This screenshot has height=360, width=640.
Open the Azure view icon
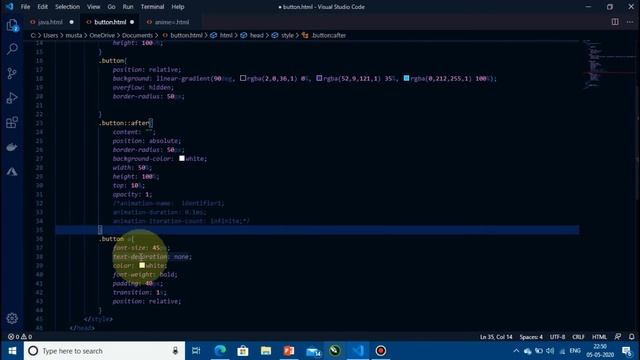(12, 171)
